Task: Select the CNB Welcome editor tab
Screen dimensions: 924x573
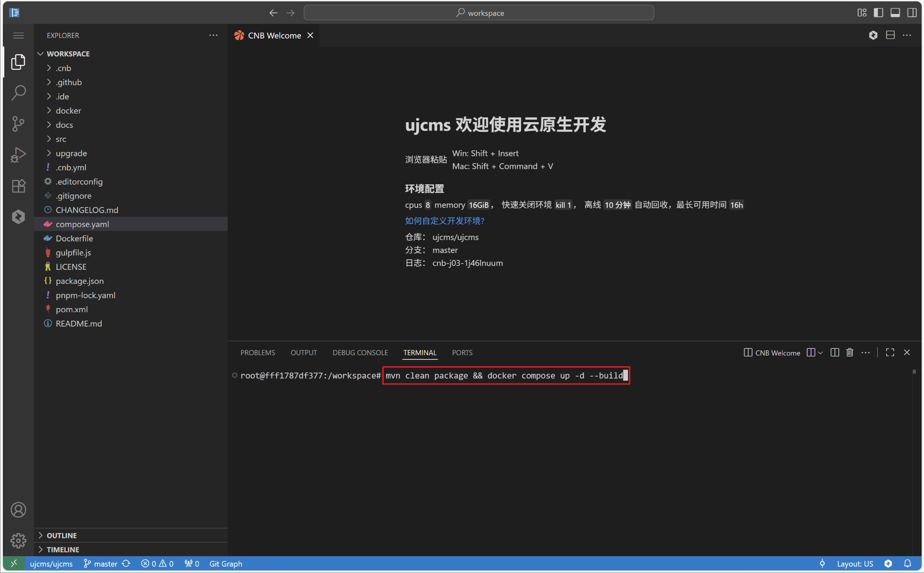Action: coord(274,35)
